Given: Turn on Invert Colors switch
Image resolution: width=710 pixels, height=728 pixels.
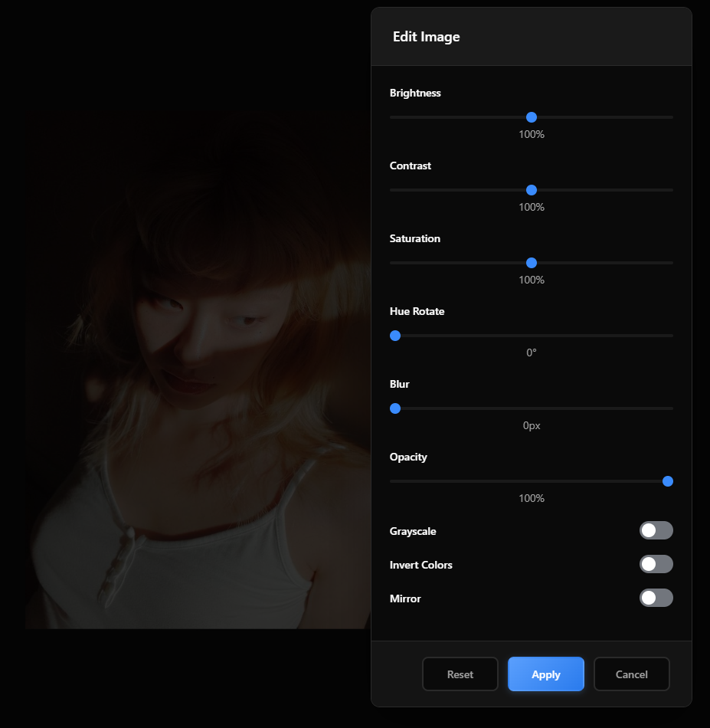Looking at the screenshot, I should coord(656,564).
